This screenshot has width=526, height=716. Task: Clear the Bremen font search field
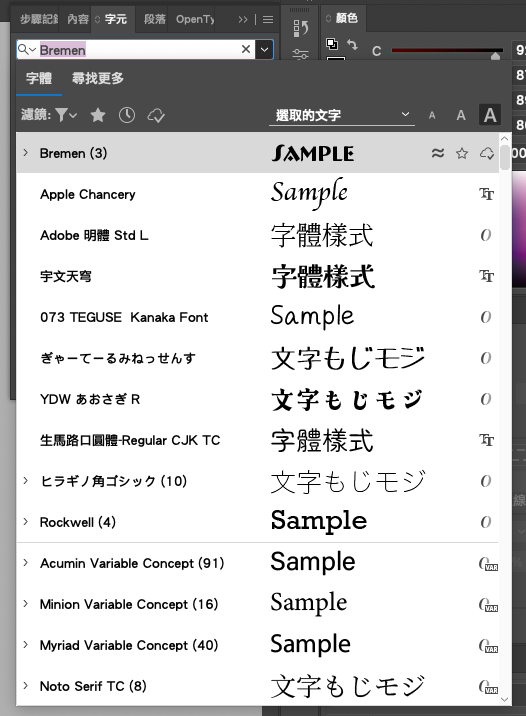pyautogui.click(x=246, y=49)
